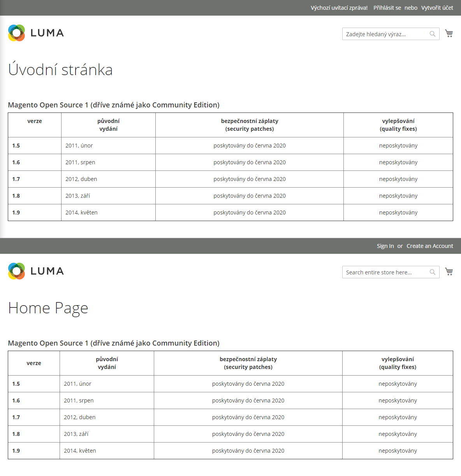Click 'bezpečnostní záplaty' header in Czech page table
The width and height of the screenshot is (461, 476).
(250, 125)
